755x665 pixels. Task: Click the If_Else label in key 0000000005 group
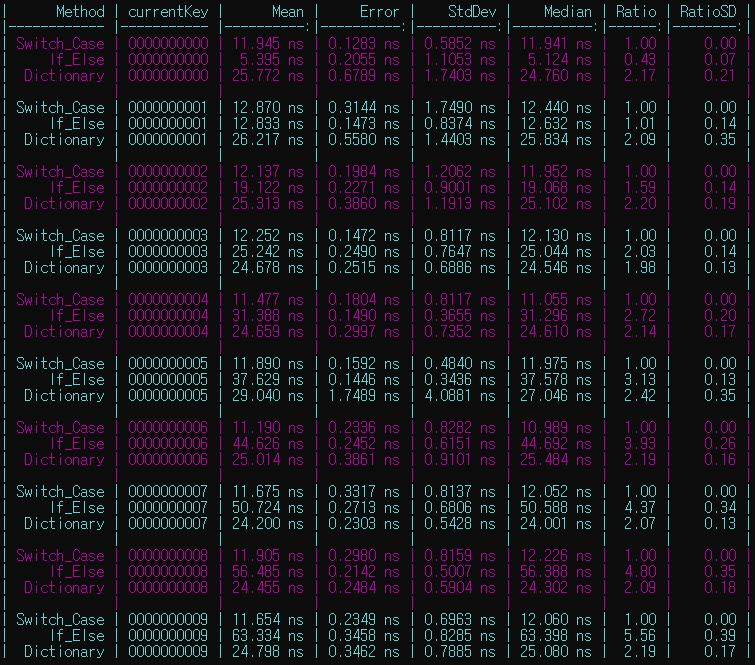[x=77, y=379]
